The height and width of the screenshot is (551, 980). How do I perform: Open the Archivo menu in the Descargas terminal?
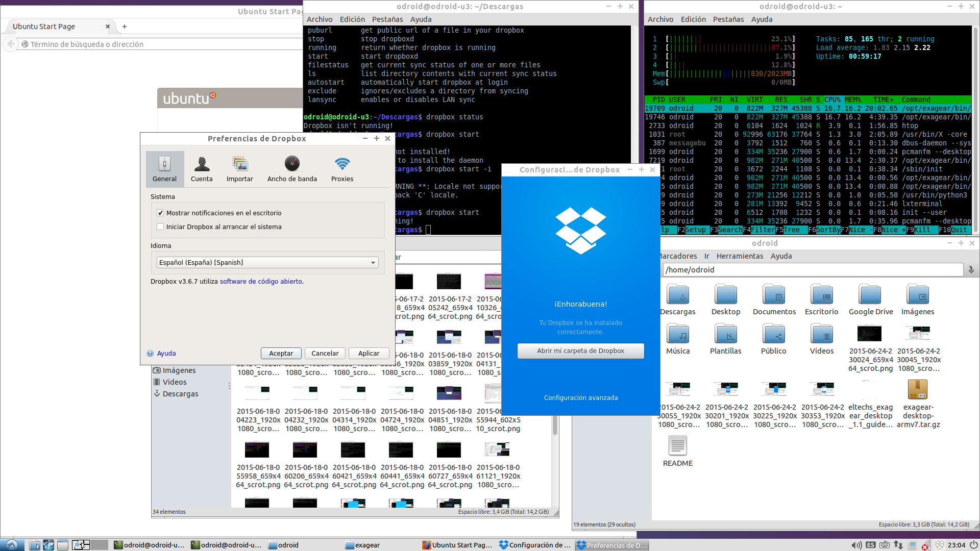point(320,19)
